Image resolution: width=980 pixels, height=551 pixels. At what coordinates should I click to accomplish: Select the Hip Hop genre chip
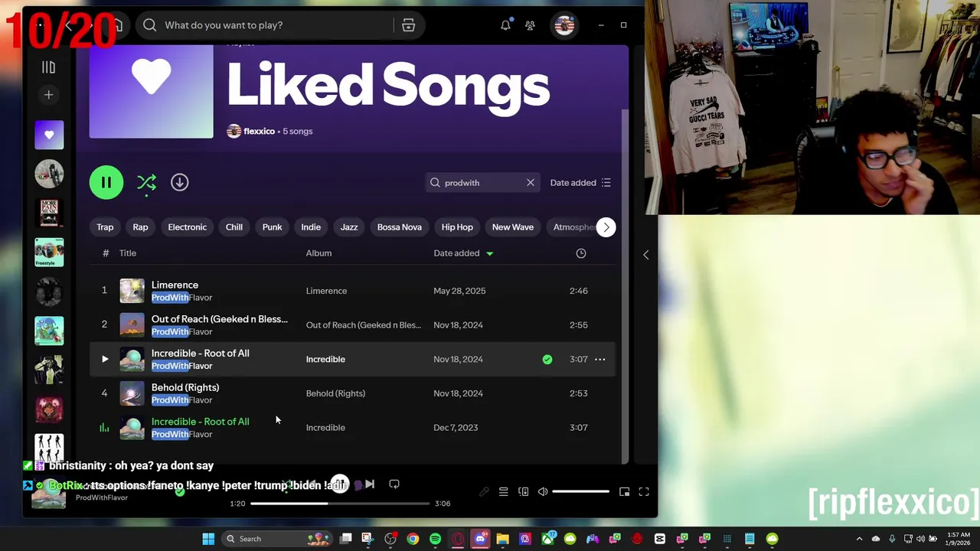click(457, 227)
